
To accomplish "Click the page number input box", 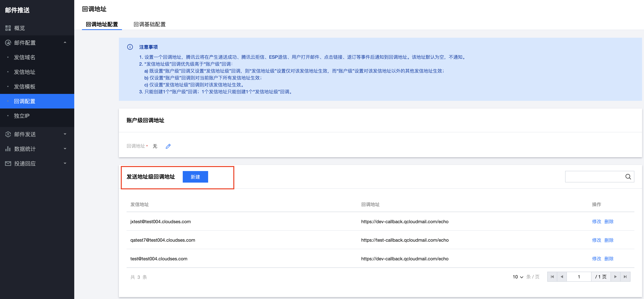I will point(579,277).
